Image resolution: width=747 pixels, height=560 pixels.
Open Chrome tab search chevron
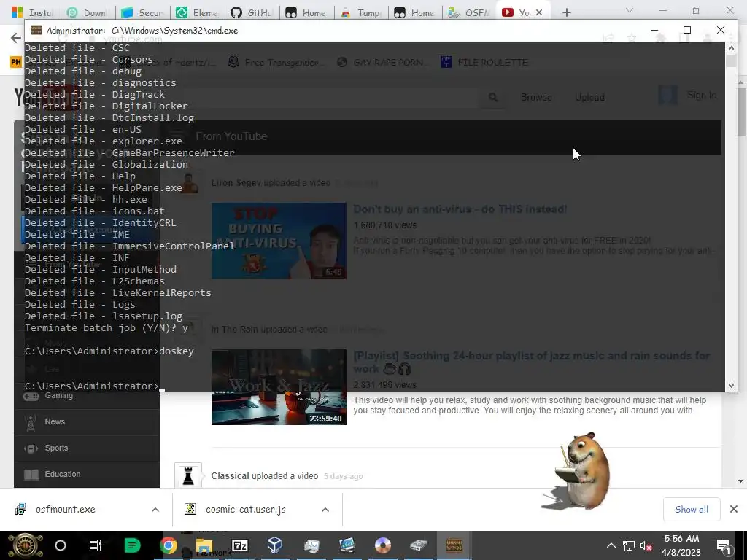coord(630,10)
